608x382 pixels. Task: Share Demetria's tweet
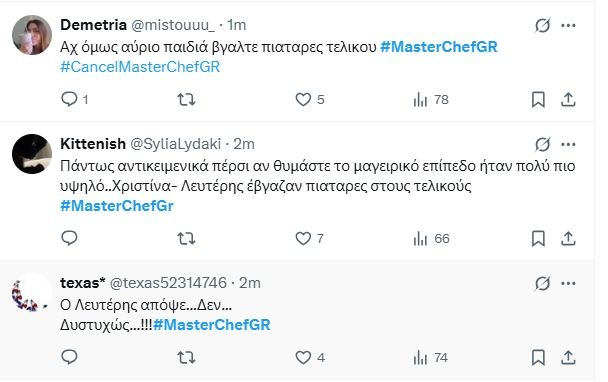click(568, 99)
